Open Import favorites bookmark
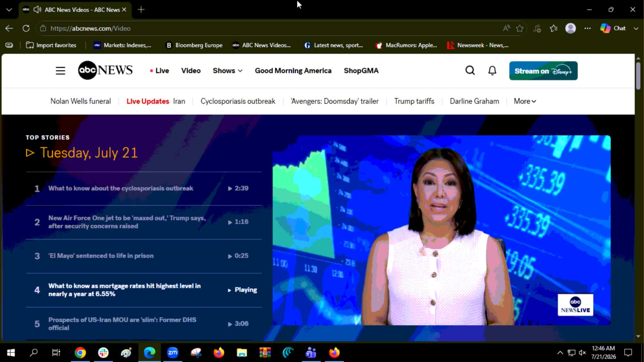This screenshot has width=644, height=362. click(x=51, y=45)
